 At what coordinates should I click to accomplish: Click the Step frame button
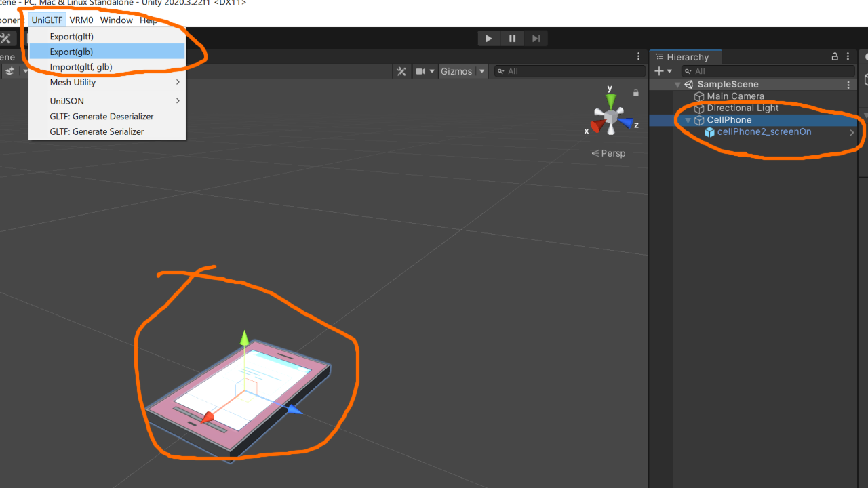coord(536,39)
